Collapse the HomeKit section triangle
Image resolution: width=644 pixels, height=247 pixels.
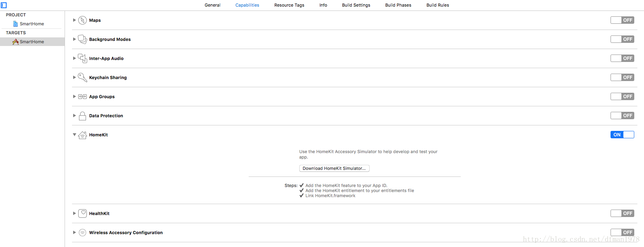[x=74, y=135]
